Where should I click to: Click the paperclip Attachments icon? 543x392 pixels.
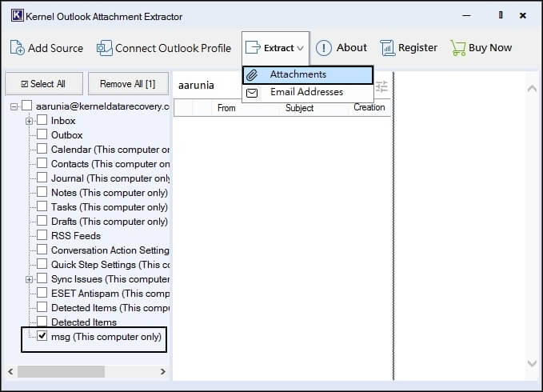pos(253,75)
